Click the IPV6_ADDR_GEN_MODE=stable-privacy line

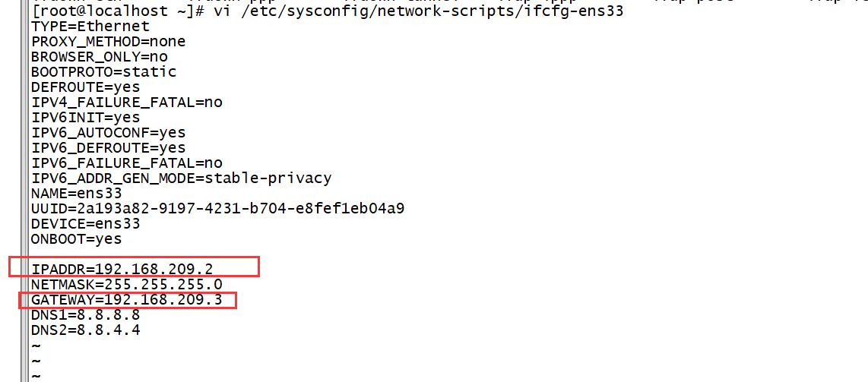182,178
